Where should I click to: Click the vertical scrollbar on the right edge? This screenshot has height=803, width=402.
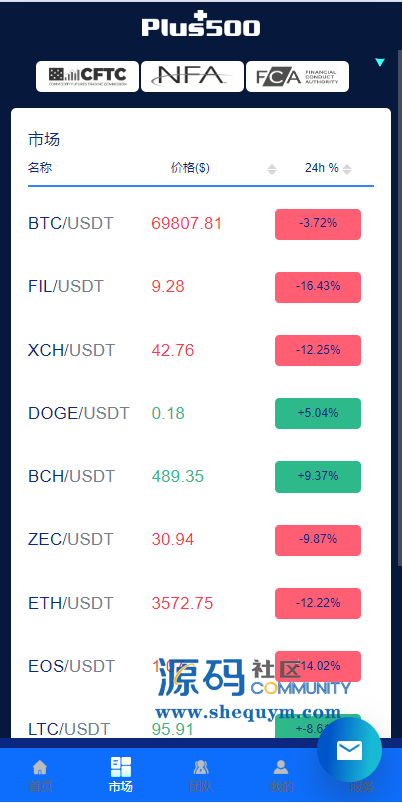(400, 307)
